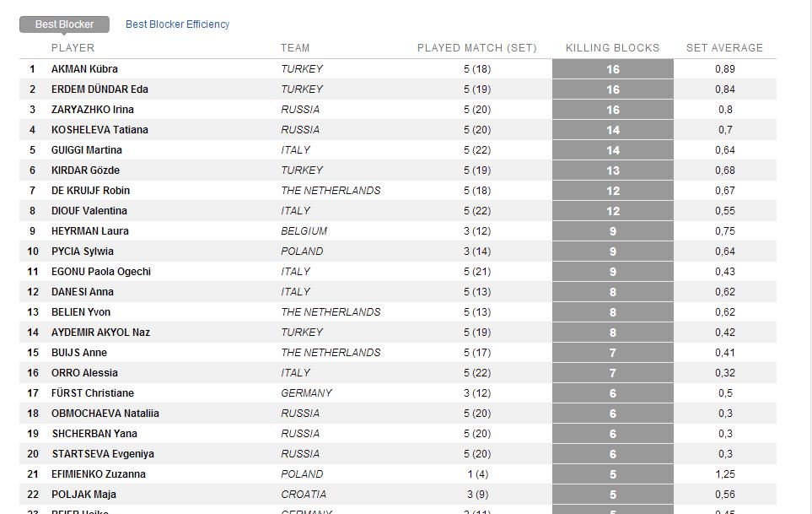Click the PLAYED MATCH (SET) header
The height and width of the screenshot is (514, 812).
pyautogui.click(x=477, y=47)
